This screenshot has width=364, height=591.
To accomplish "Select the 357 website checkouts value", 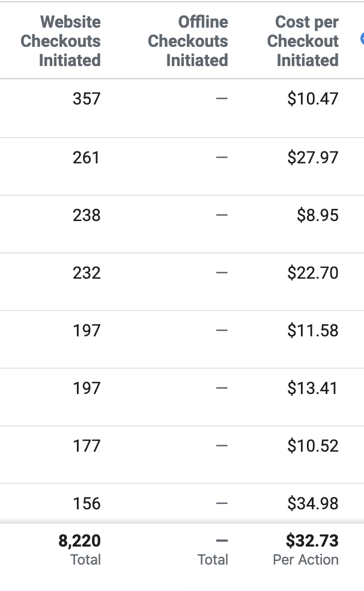I will [x=86, y=98].
